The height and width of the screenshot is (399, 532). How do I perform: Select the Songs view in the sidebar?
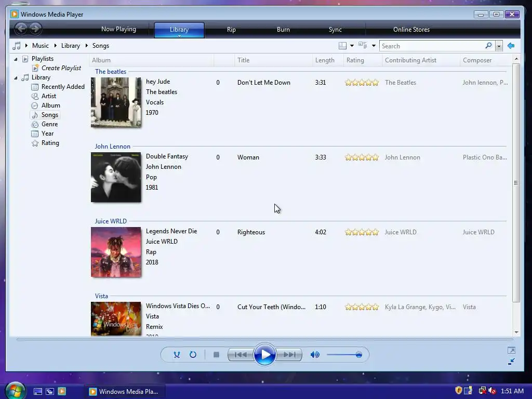pos(49,115)
